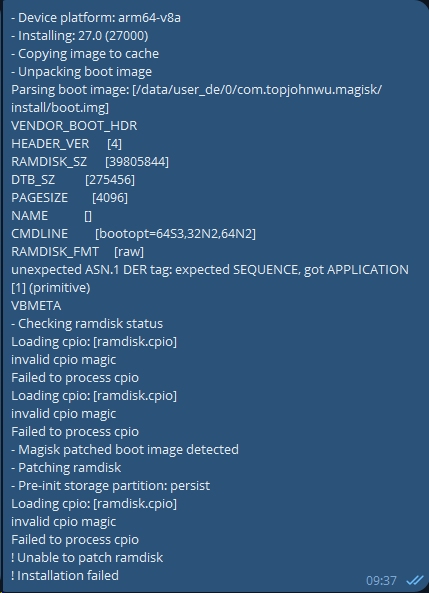Click the 'Unpacking boot image' line
Image resolution: width=429 pixels, height=593 pixels.
82,71
